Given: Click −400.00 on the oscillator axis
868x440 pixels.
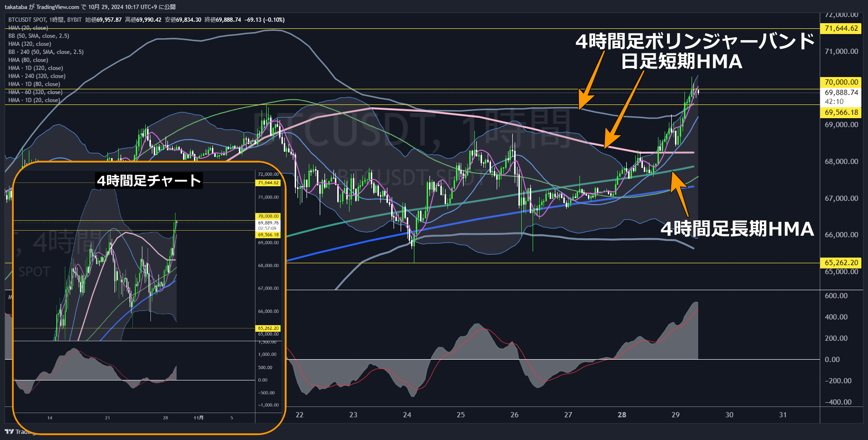Looking at the screenshot, I should click(838, 402).
